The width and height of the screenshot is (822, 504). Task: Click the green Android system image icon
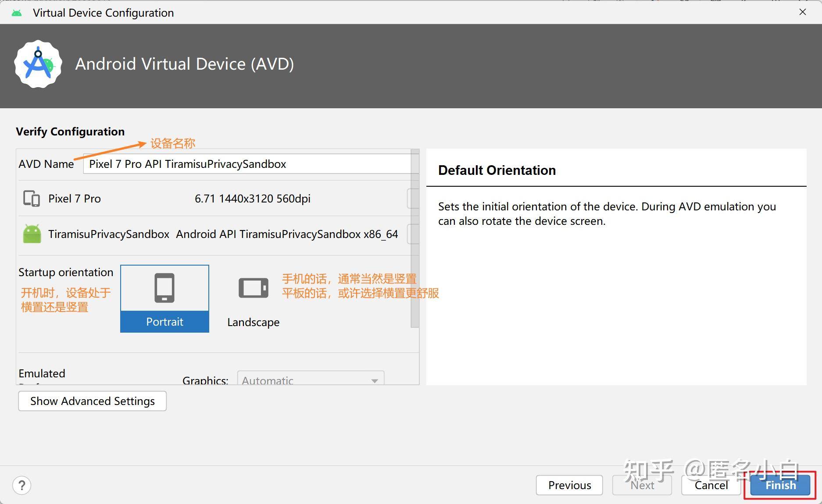pos(32,234)
